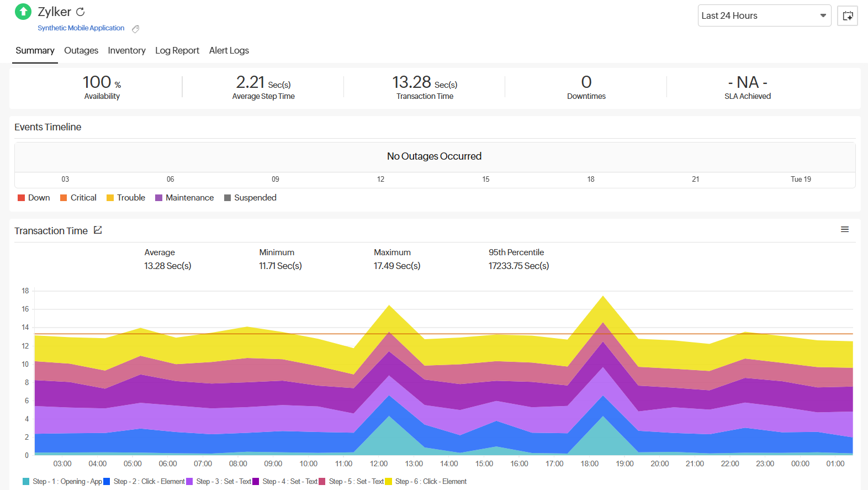Image resolution: width=868 pixels, height=490 pixels.
Task: Click the add-to-dashboard icon at top right
Action: click(x=847, y=15)
